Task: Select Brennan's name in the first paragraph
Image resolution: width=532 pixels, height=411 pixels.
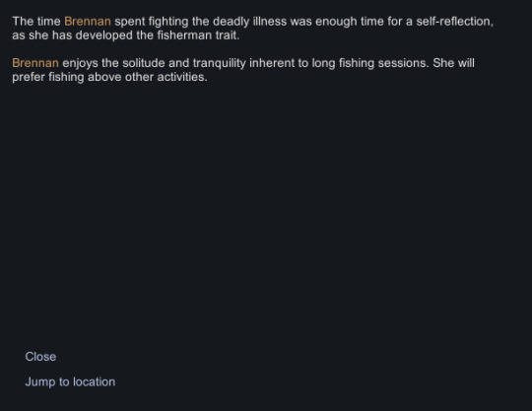Action: tap(88, 22)
